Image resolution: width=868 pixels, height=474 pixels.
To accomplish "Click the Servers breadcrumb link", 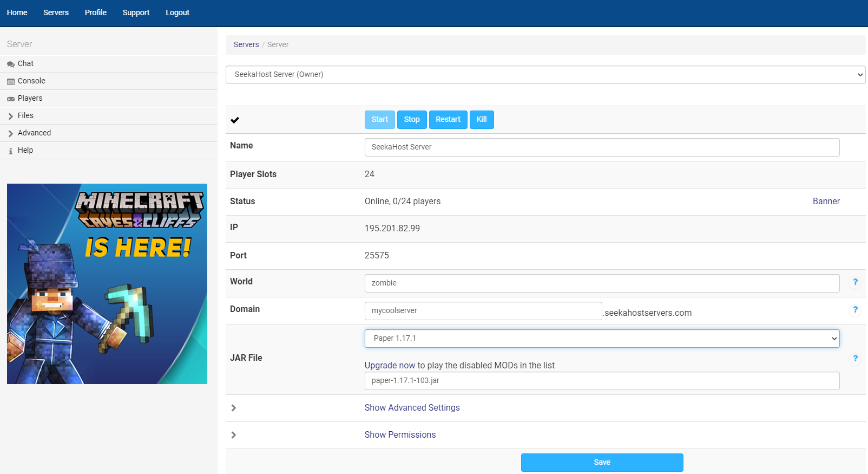I will point(246,45).
